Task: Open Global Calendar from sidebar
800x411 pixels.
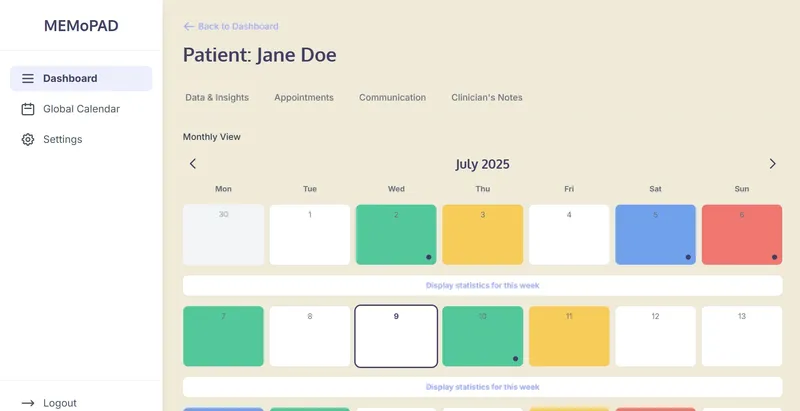Action: 81,109
